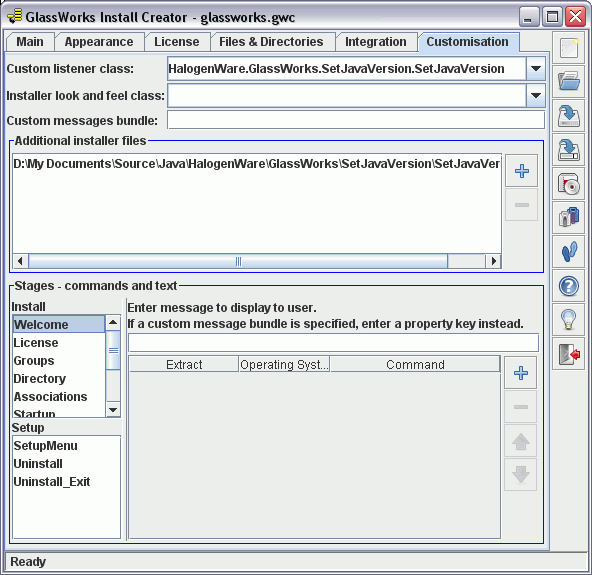
Task: Select the Welcome install stage
Action: [x=59, y=324]
